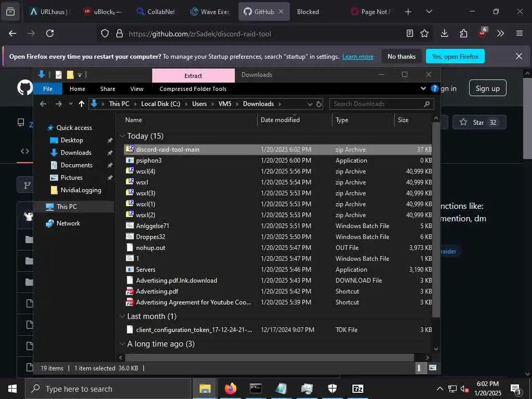Click the Type here to search box

[109, 389]
